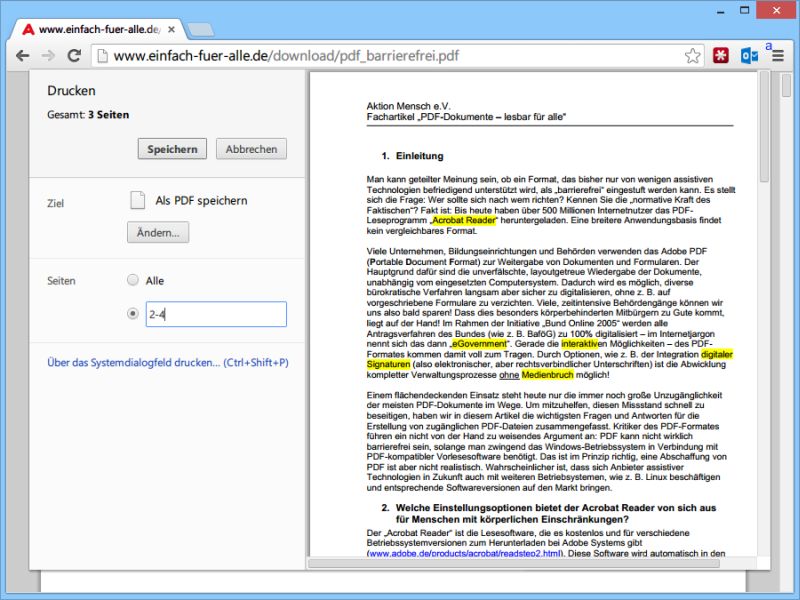Open the adobe.de readstep2 link in preview
Viewport: 800px width, 600px height.
tap(464, 553)
